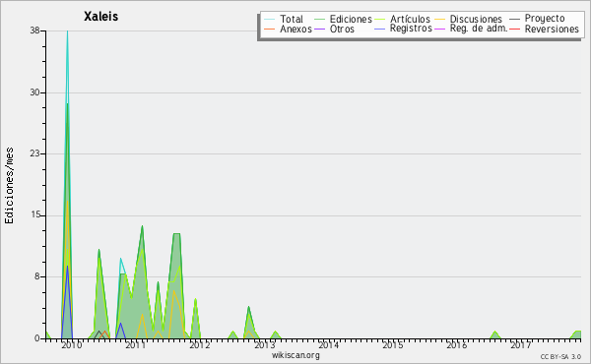Click the Ediciones/mes y-axis title
The width and height of the screenshot is (591, 364).
pos(9,186)
